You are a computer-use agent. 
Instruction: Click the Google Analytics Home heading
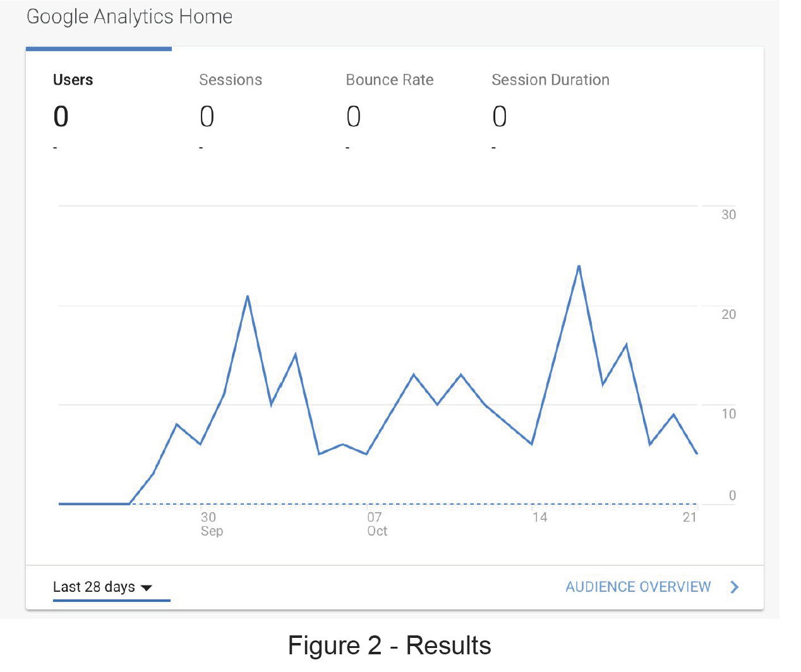(129, 17)
